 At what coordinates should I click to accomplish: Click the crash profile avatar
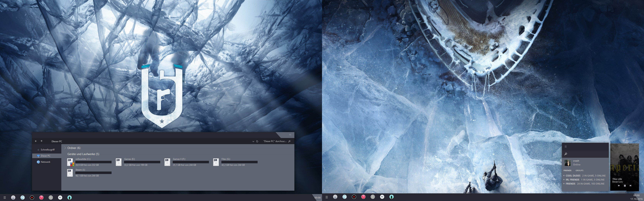click(x=568, y=163)
